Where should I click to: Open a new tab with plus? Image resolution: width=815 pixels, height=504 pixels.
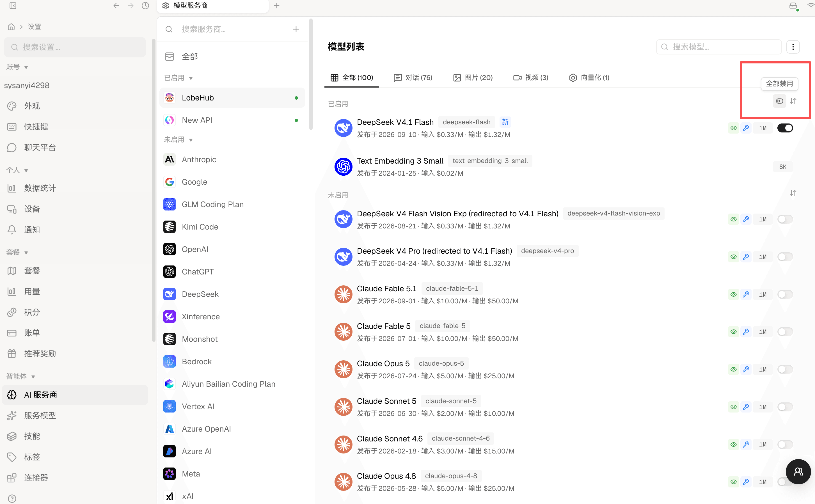coord(277,6)
